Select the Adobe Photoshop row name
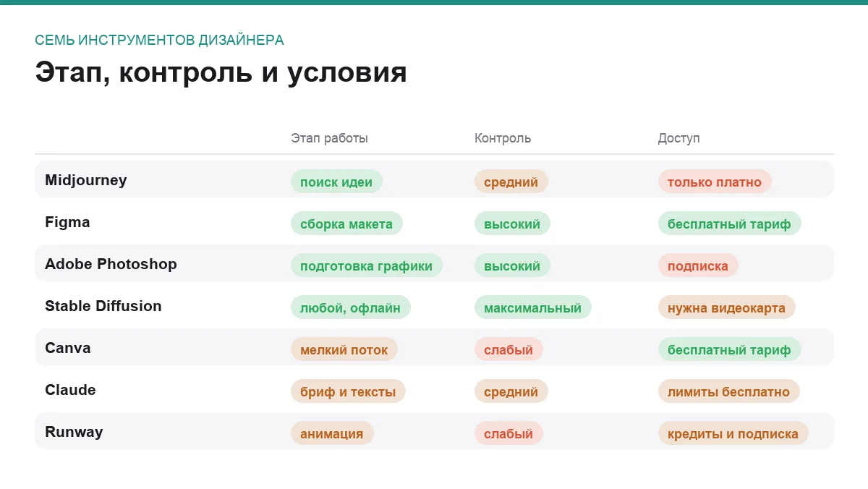 point(111,264)
